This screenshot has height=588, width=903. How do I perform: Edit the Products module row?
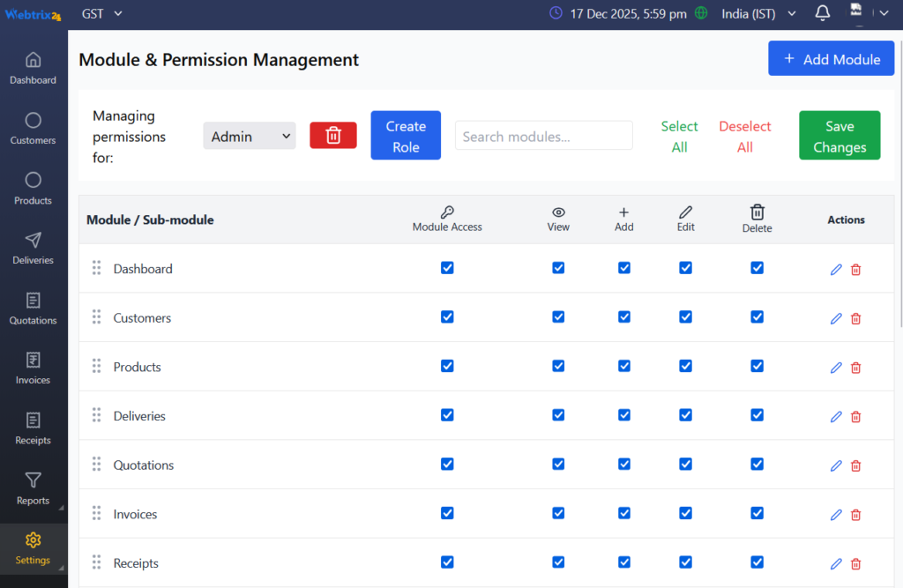click(836, 368)
